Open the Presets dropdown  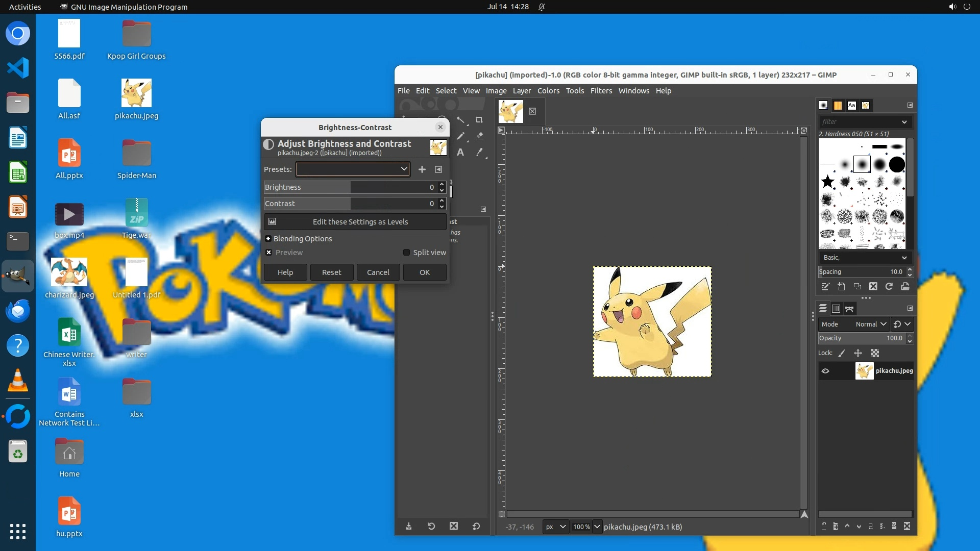[x=353, y=169]
